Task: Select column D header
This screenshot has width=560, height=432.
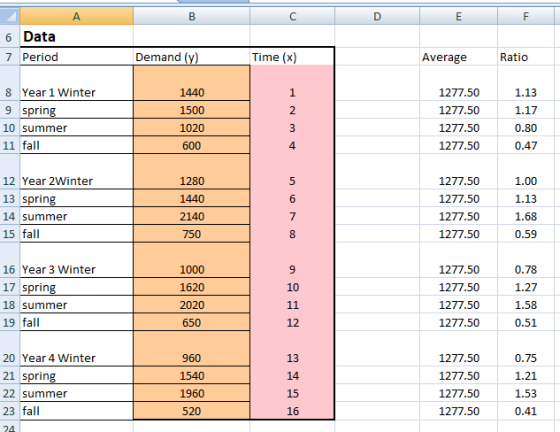Action: click(377, 16)
